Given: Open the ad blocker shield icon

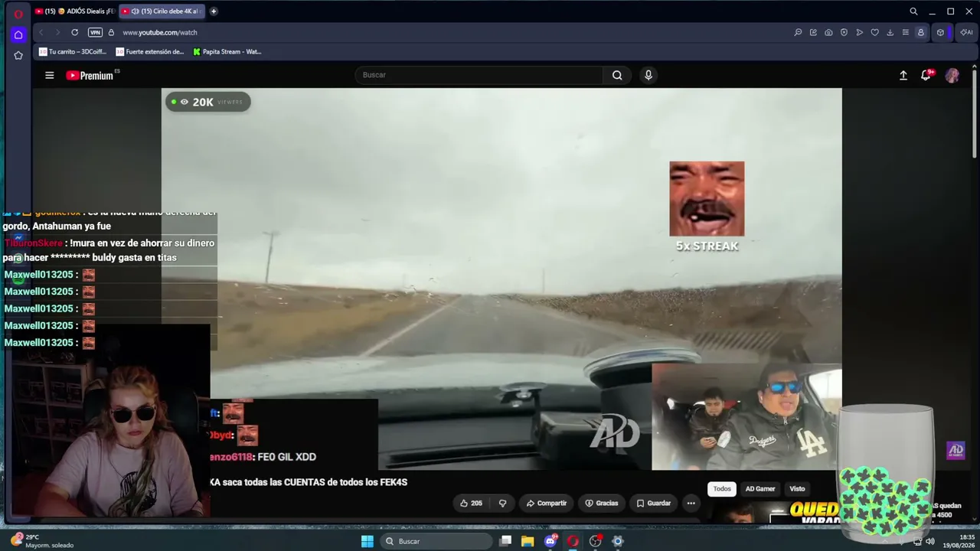Looking at the screenshot, I should (x=844, y=32).
